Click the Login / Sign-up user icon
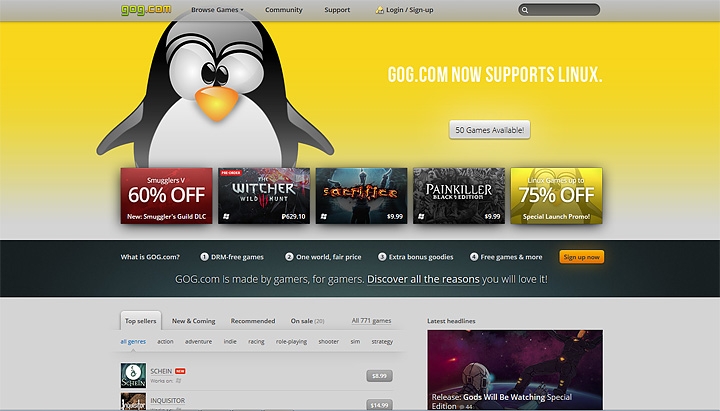This screenshot has width=720, height=411. (379, 10)
